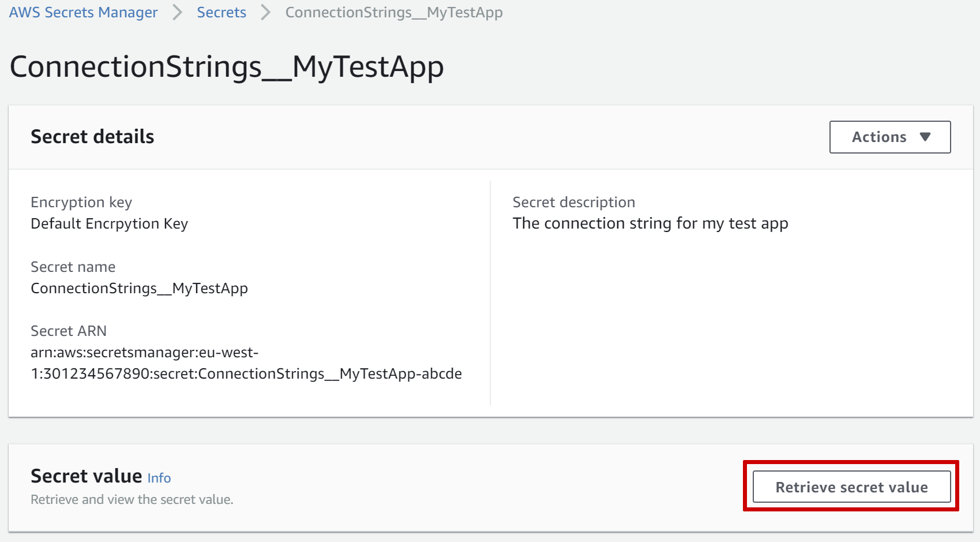
Task: Click the Secret value heading
Action: (x=87, y=476)
